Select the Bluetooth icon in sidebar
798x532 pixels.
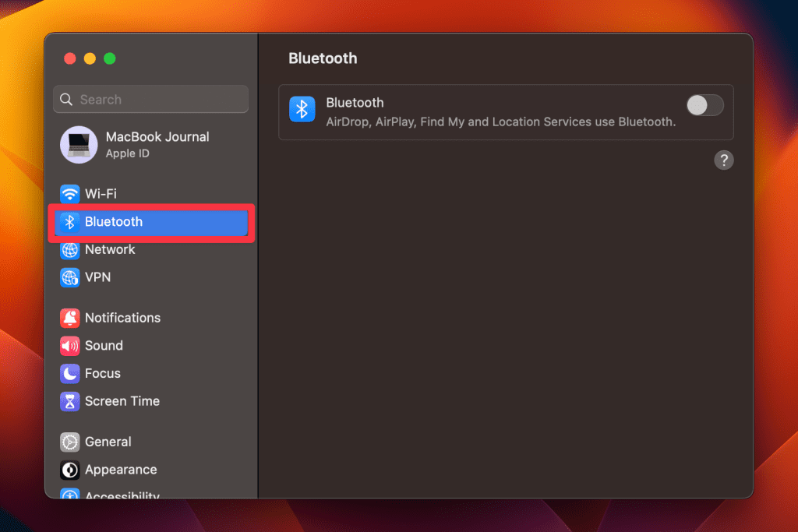[69, 222]
